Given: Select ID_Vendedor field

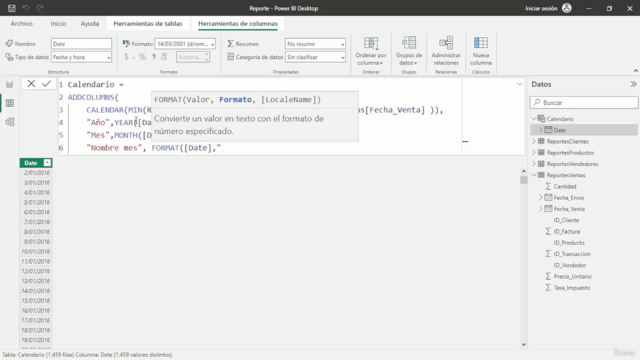Looking at the screenshot, I should click(x=570, y=265).
